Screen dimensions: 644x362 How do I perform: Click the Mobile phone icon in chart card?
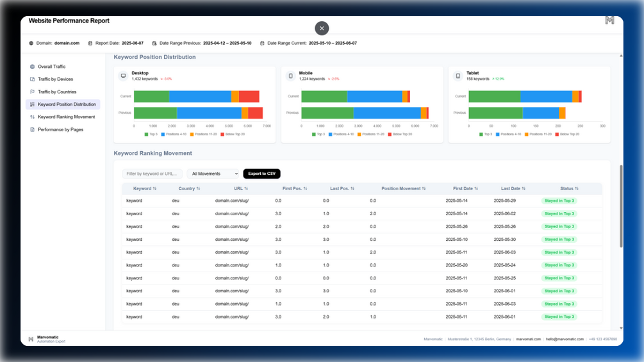tap(290, 76)
